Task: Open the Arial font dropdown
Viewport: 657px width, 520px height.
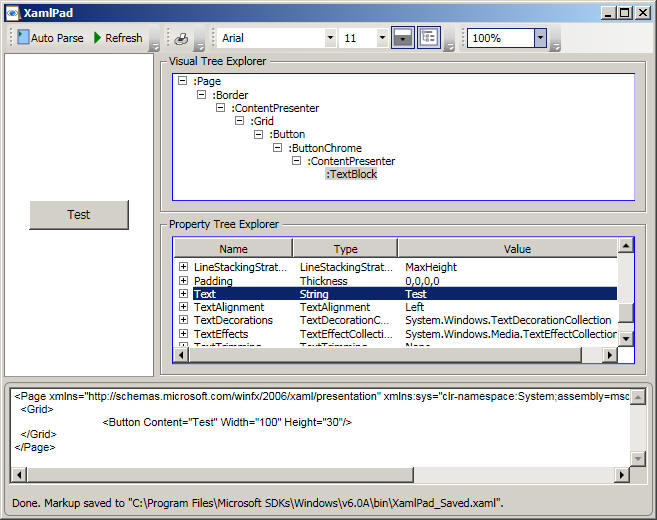Action: [x=330, y=38]
